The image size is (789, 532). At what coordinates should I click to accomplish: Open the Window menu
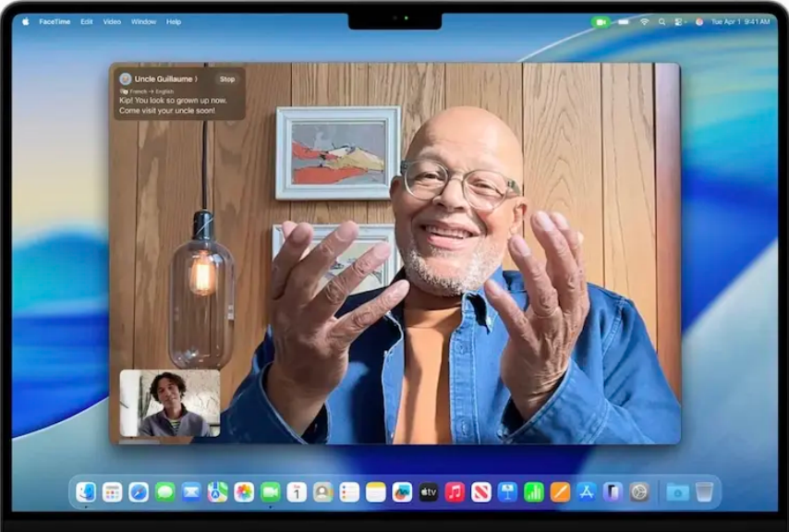point(143,21)
